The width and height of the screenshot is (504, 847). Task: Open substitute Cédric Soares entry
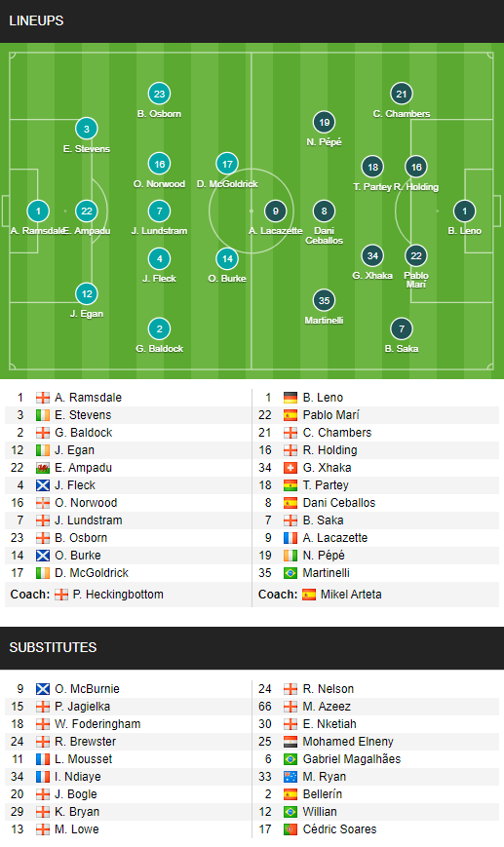tap(339, 829)
